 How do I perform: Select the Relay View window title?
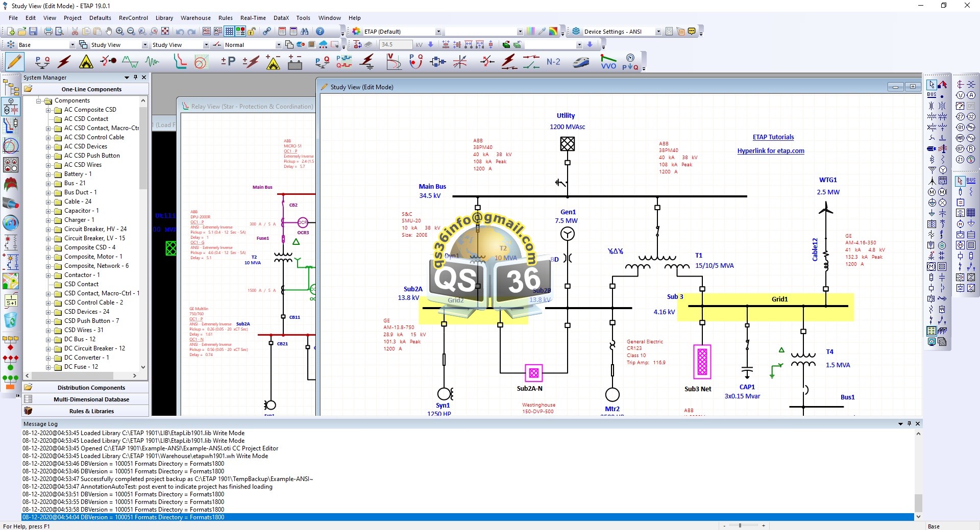tap(252, 107)
